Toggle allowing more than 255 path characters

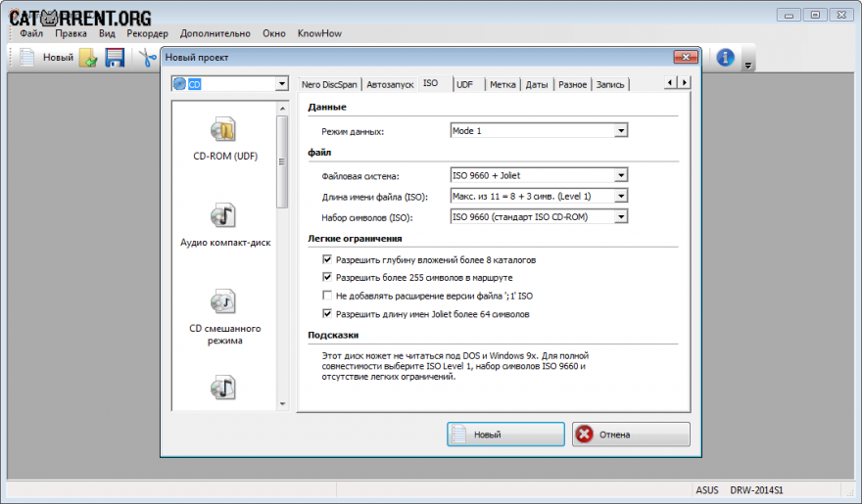point(327,277)
